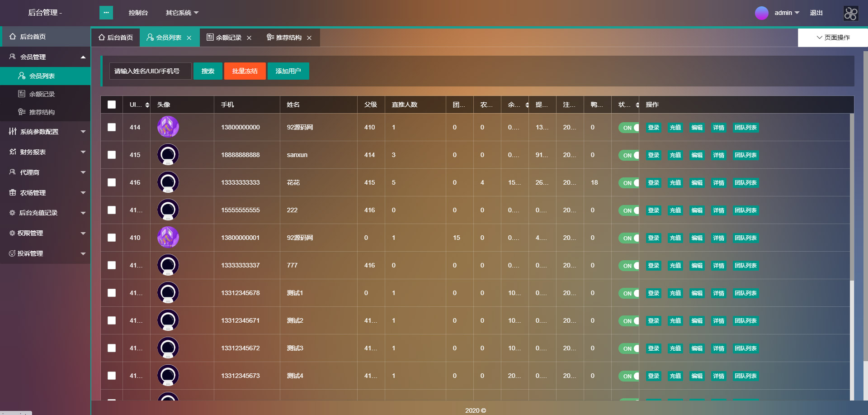The height and width of the screenshot is (415, 868).
Task: Toggle the ON status switch for UID 414
Action: [x=629, y=128]
